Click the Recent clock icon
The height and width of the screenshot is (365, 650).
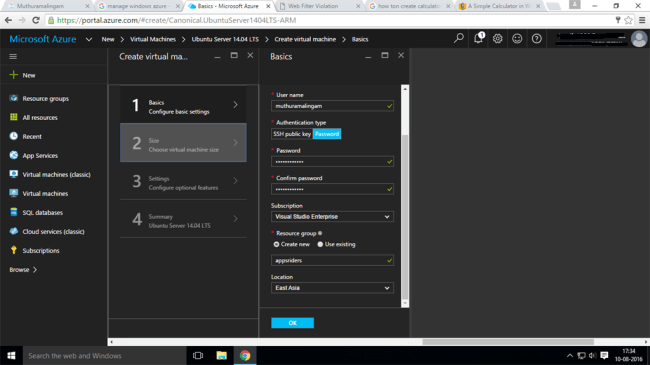click(x=14, y=136)
